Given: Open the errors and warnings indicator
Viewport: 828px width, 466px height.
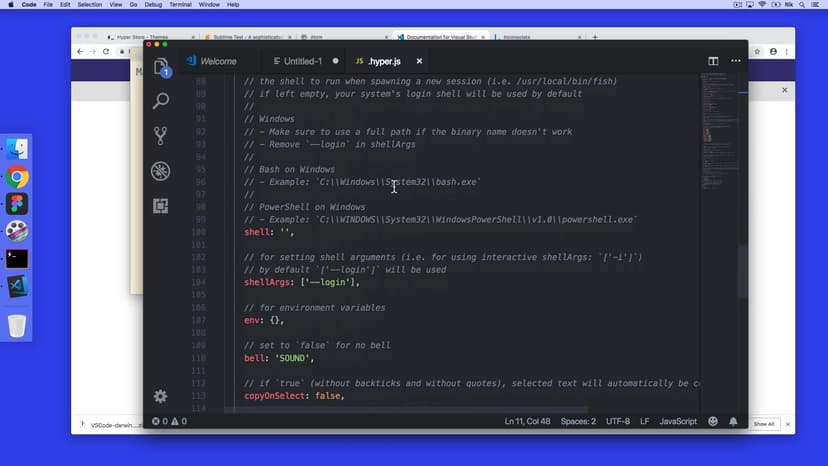Looking at the screenshot, I should pos(169,422).
